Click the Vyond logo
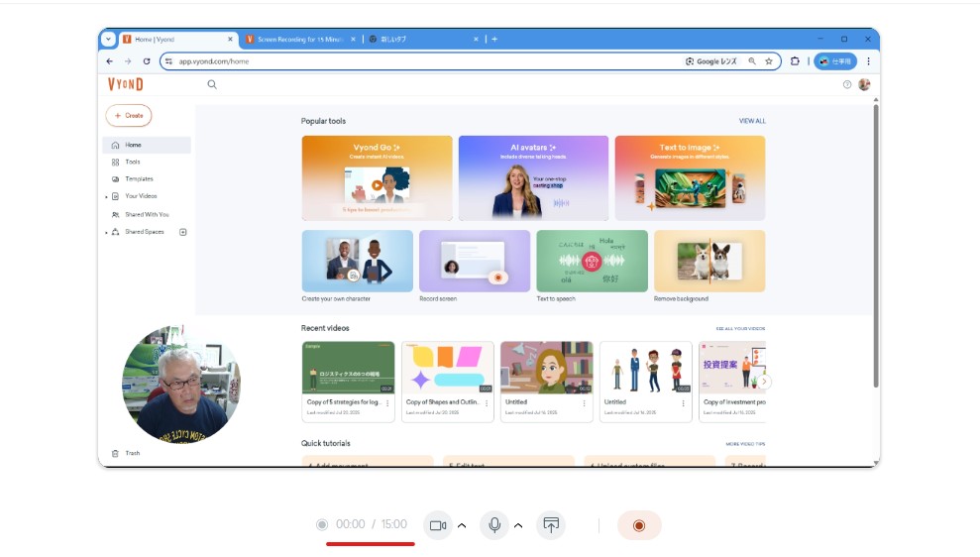 coord(126,84)
